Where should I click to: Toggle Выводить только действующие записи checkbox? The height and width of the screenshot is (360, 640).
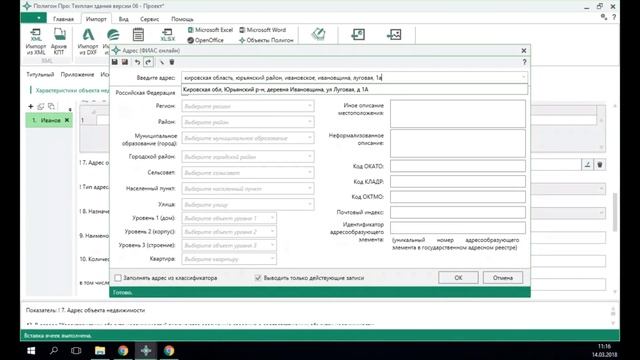(x=258, y=278)
